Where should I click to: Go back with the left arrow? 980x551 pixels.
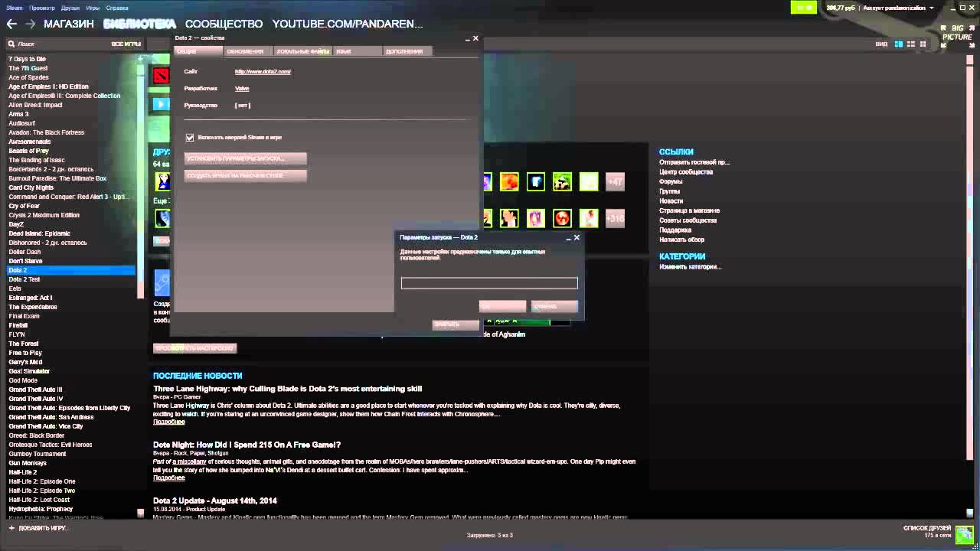point(11,24)
